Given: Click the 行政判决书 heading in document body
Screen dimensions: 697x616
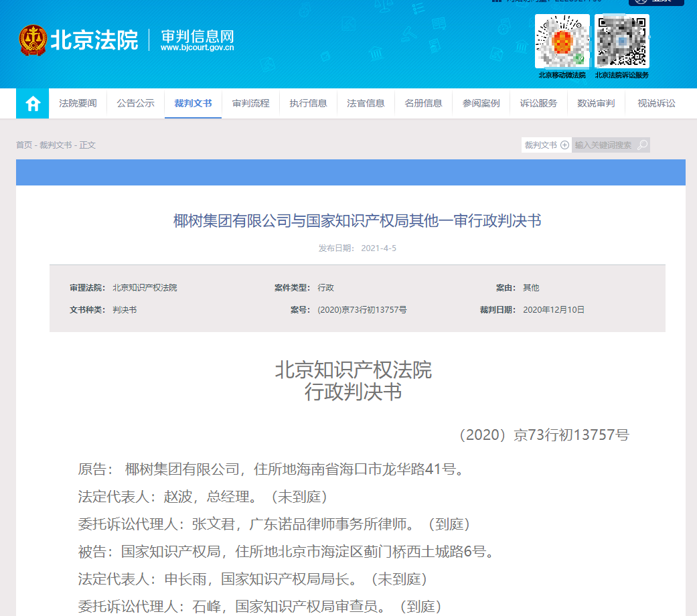Looking at the screenshot, I should pos(353,392).
